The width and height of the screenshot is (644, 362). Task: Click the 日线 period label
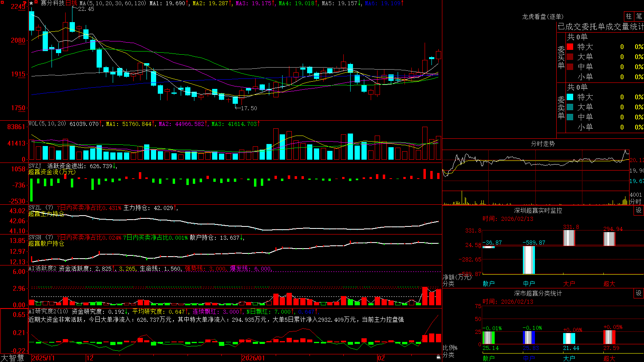pyautogui.click(x=71, y=3)
